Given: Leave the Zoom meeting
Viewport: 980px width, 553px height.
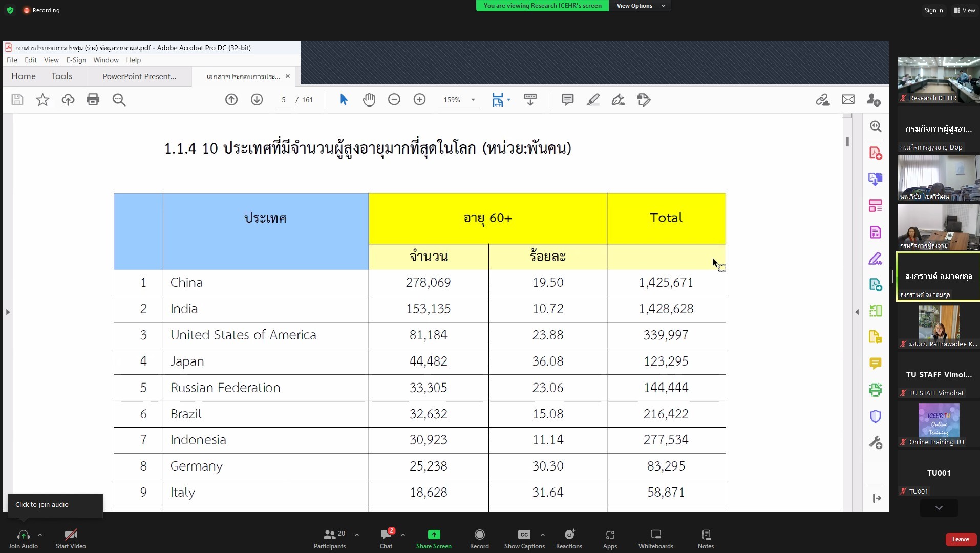Looking at the screenshot, I should (960, 539).
